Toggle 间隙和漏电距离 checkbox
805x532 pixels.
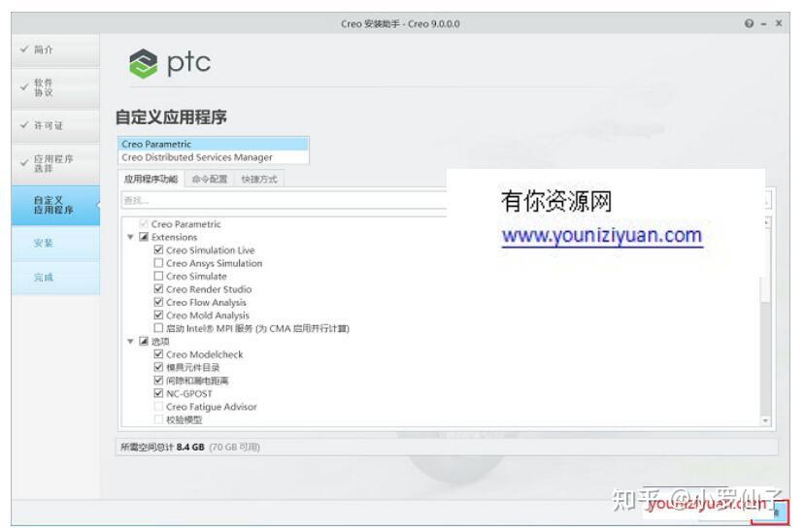pyautogui.click(x=158, y=381)
